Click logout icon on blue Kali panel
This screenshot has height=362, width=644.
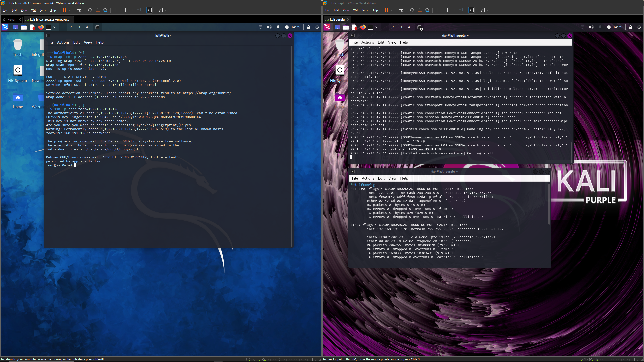pos(317,27)
